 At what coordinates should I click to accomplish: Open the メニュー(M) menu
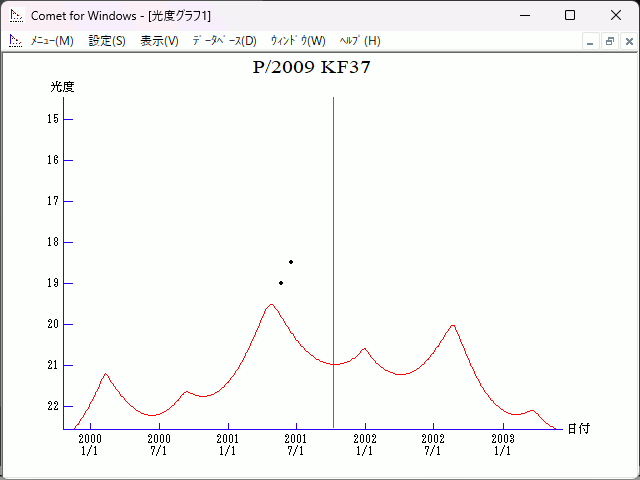tap(52, 41)
